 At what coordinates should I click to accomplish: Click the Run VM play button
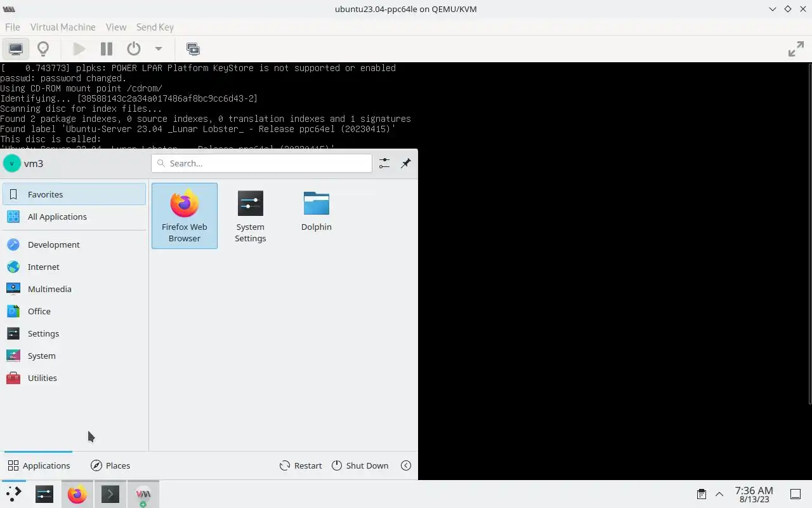[79, 49]
